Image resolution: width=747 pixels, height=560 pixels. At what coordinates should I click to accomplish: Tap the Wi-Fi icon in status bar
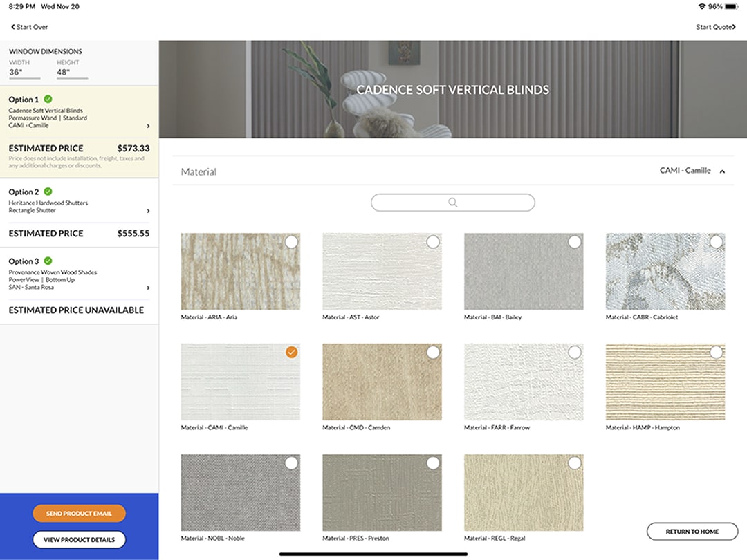tap(702, 7)
